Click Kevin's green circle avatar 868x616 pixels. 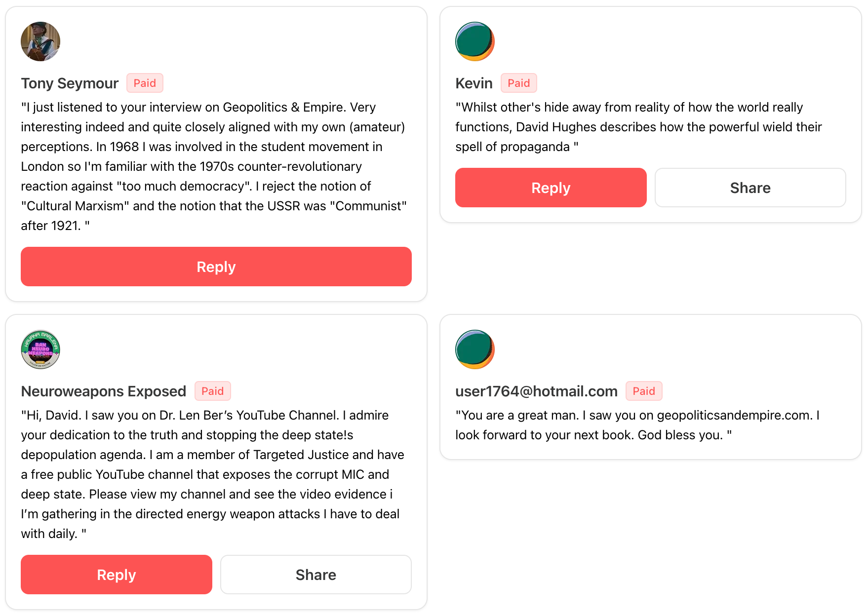(x=474, y=41)
